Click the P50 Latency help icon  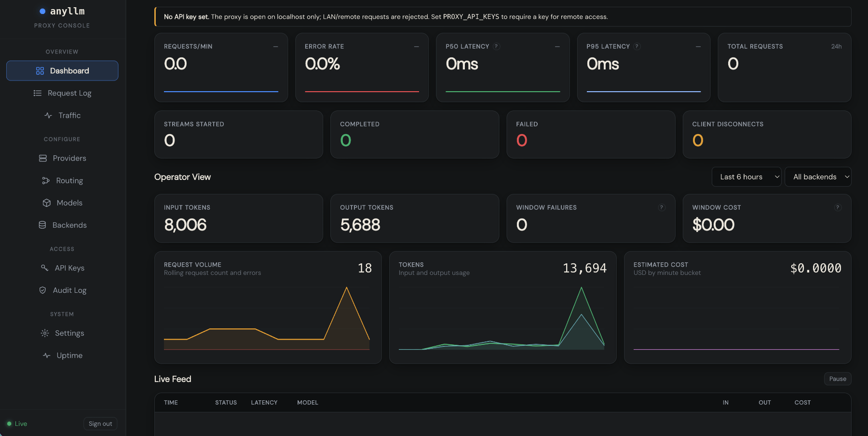(496, 46)
